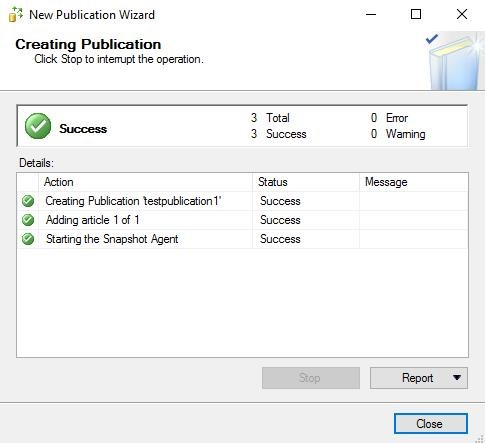This screenshot has height=443, width=485.
Task: Click the disabled Stop button
Action: pyautogui.click(x=311, y=378)
